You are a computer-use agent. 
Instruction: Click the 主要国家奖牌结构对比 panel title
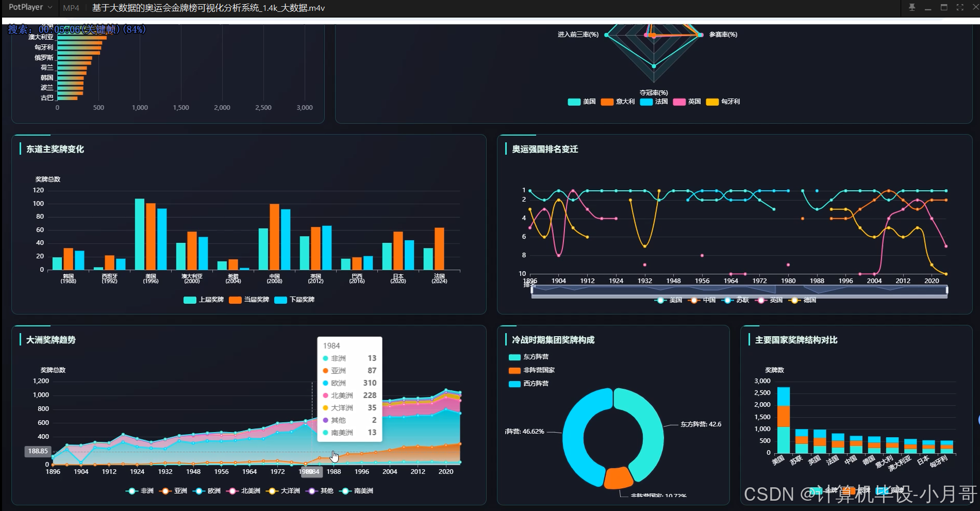click(x=796, y=340)
